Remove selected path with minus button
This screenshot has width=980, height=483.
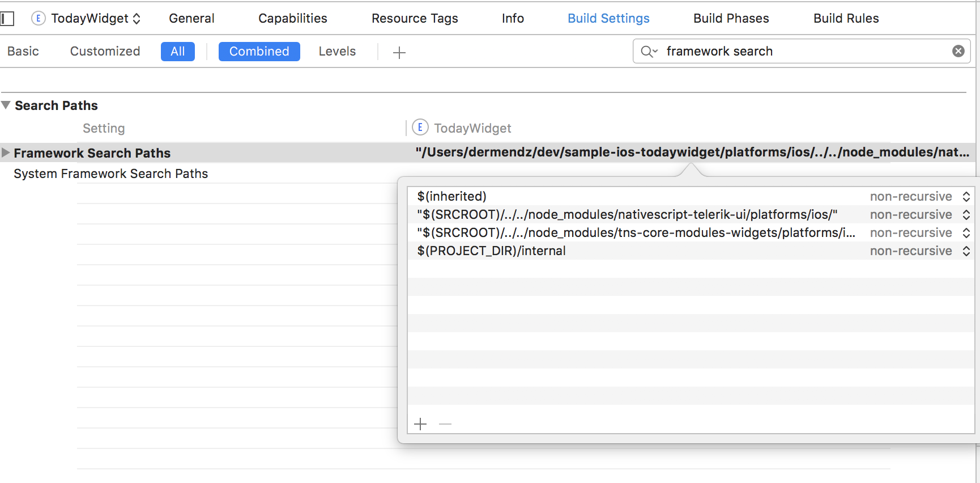coord(445,424)
